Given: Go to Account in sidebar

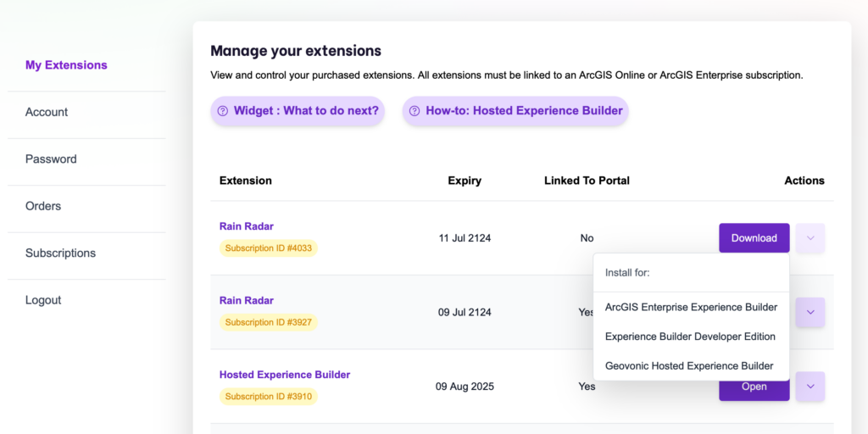Looking at the screenshot, I should click(x=47, y=112).
